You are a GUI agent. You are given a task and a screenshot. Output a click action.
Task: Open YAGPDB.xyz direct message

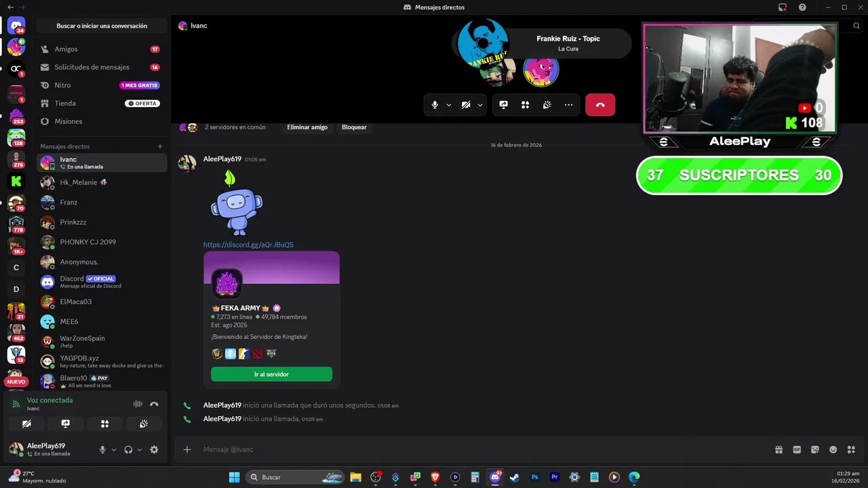tap(102, 361)
